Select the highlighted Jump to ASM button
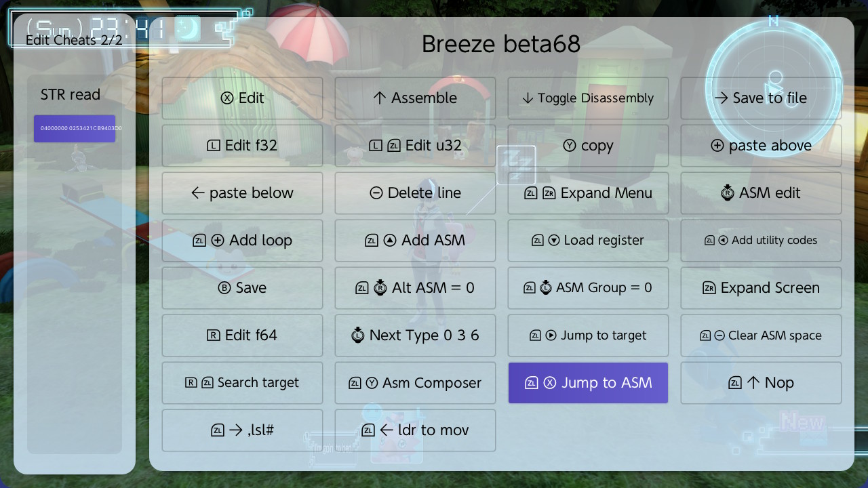 tap(588, 383)
